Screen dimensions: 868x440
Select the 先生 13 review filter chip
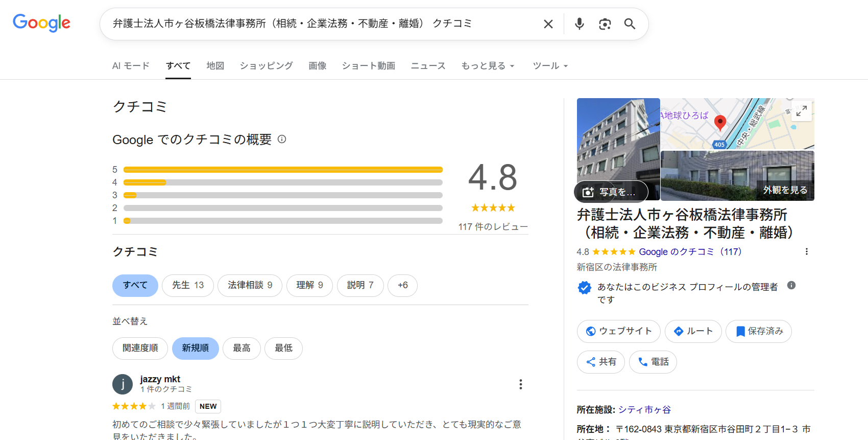tap(188, 285)
